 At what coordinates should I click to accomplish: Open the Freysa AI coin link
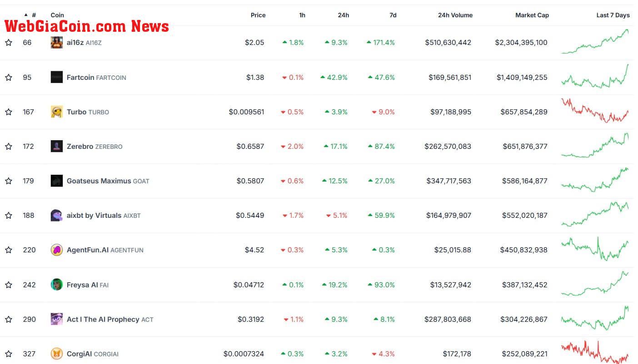88,285
